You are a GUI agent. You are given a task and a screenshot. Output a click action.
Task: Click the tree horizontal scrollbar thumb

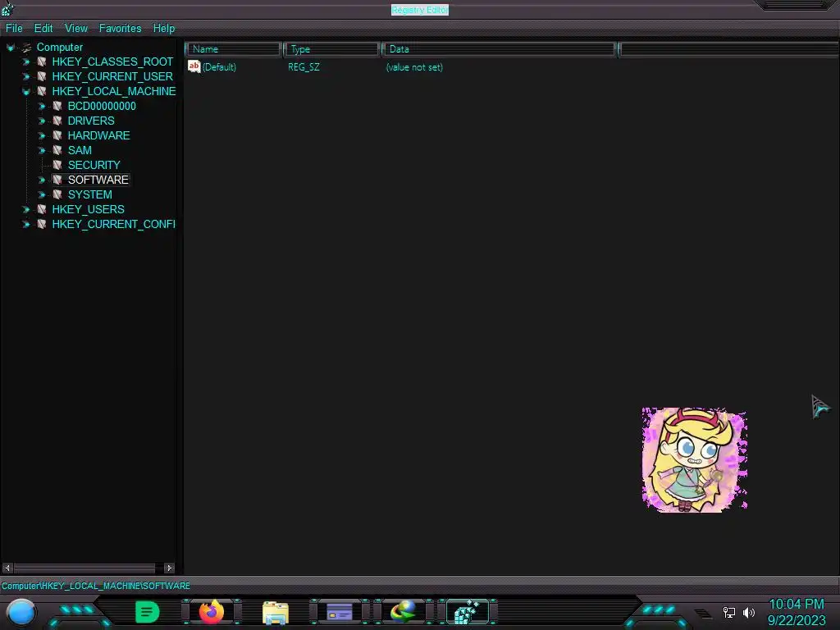[84, 568]
